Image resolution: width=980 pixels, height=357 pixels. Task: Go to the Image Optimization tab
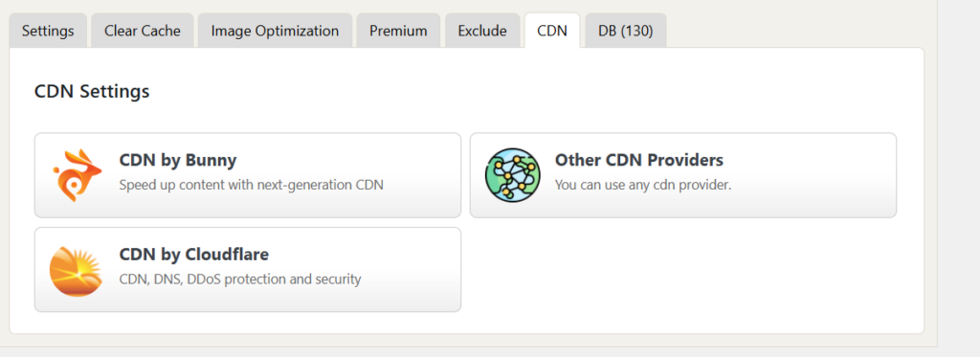coord(275,31)
